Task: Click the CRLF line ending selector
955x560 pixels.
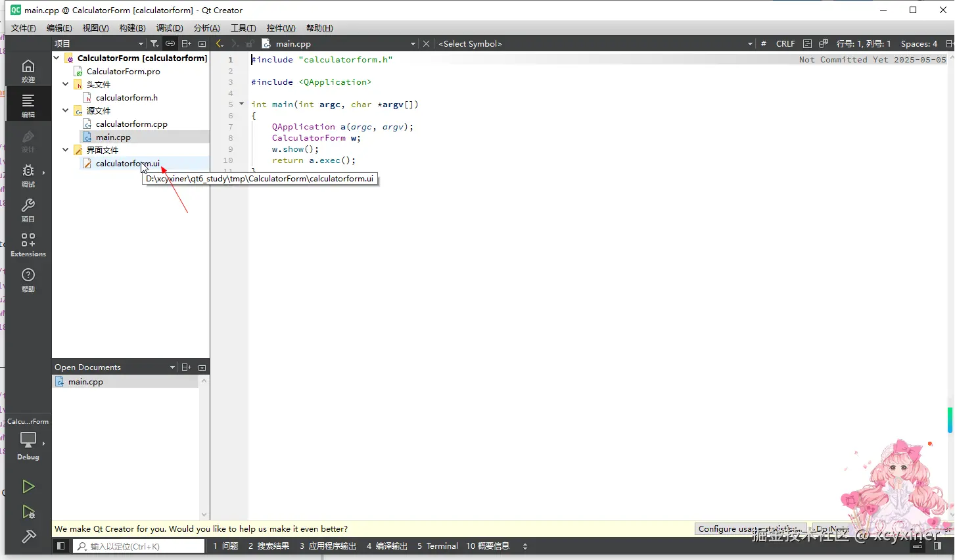Action: 785,44
